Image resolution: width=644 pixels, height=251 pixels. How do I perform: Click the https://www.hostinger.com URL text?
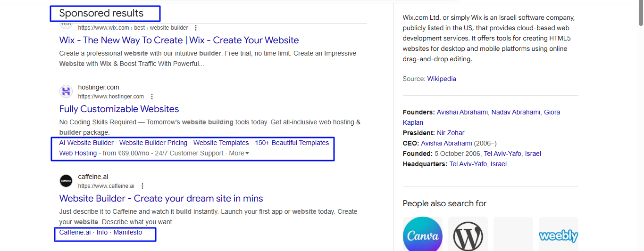pos(111,97)
